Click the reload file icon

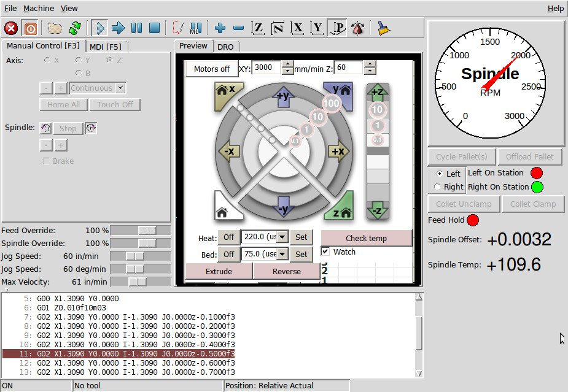[75, 28]
